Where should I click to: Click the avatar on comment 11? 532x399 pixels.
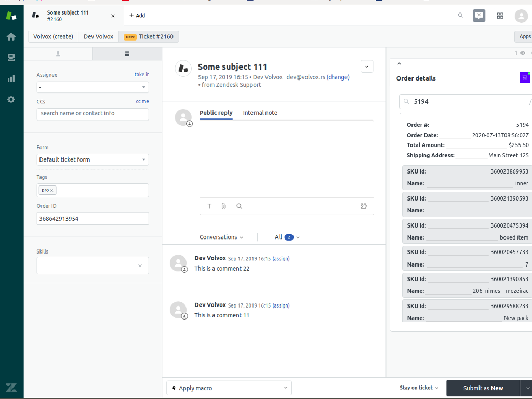[x=178, y=310]
